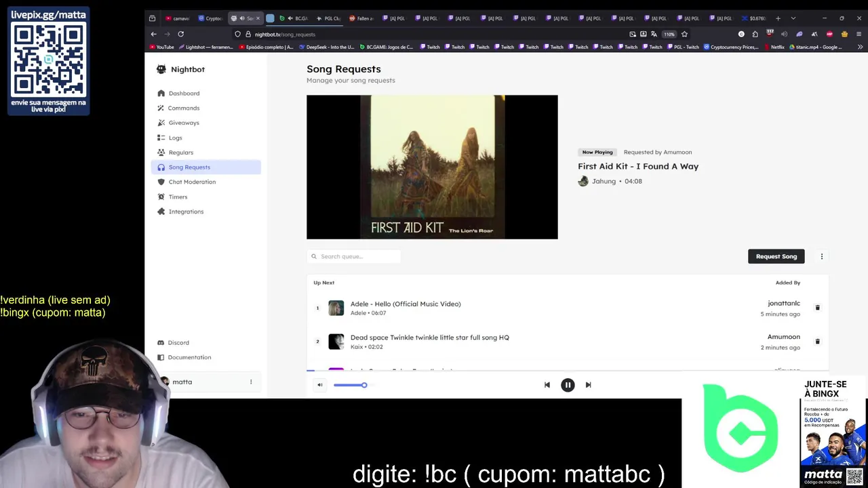Click the Dead space song thumbnail

click(336, 342)
